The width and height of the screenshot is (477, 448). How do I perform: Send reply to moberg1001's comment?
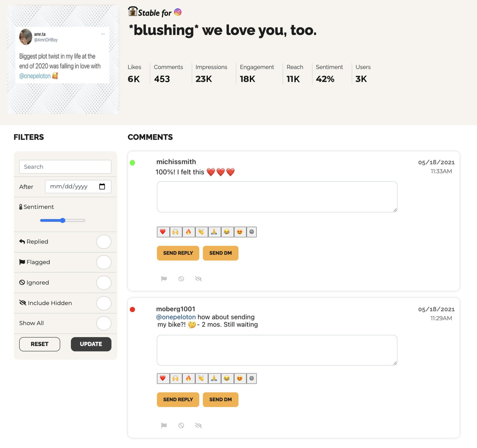[x=178, y=400]
